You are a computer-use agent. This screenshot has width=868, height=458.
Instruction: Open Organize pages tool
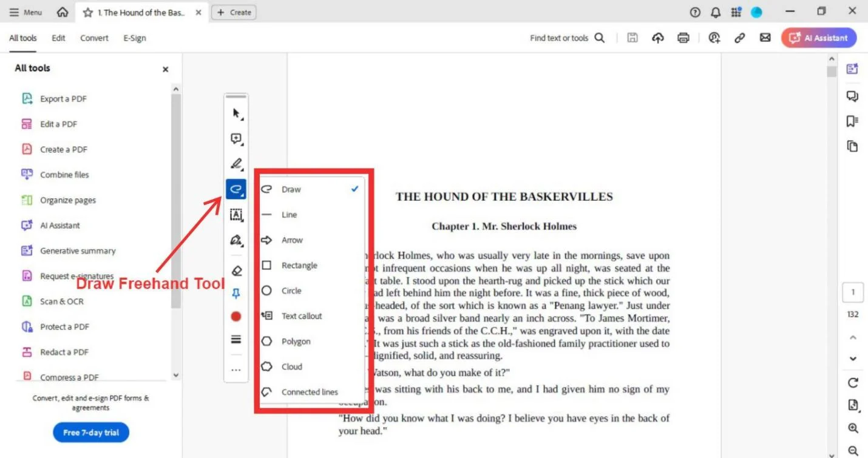click(58, 200)
